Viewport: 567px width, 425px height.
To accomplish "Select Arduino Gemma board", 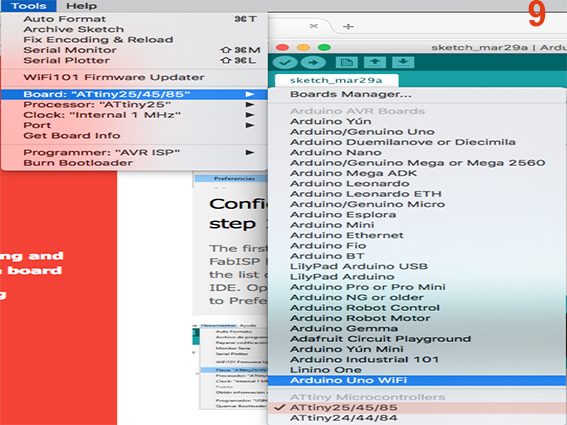I will pos(417,329).
